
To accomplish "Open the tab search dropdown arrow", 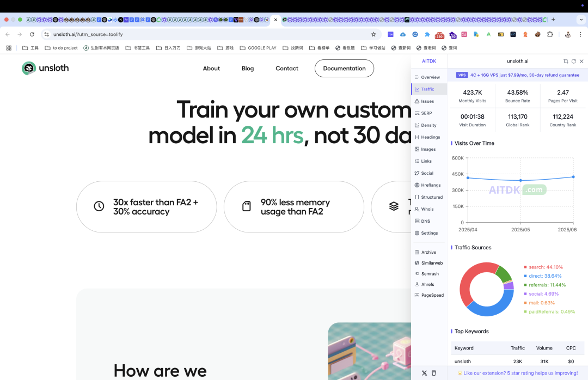I will (x=581, y=20).
